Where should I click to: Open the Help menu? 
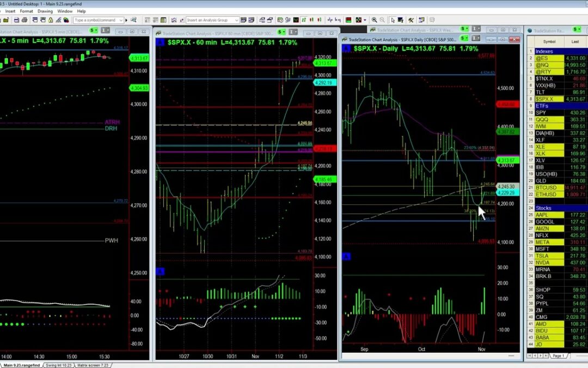[x=81, y=11]
